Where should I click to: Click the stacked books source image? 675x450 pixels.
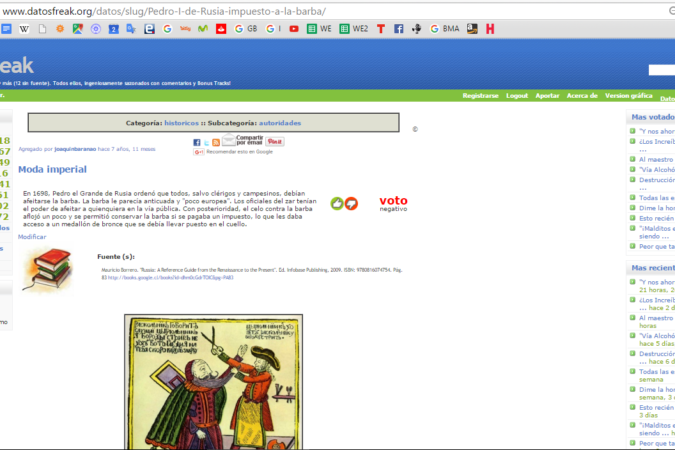pyautogui.click(x=47, y=270)
